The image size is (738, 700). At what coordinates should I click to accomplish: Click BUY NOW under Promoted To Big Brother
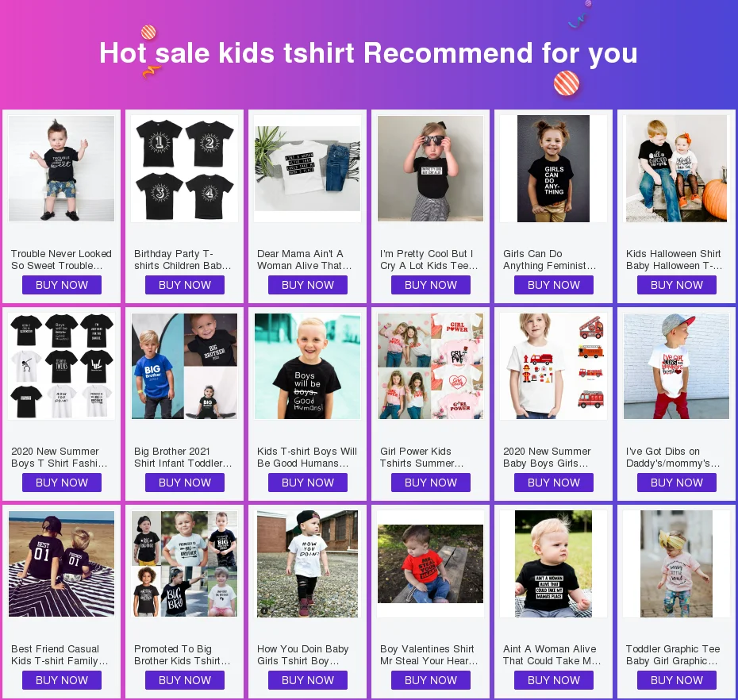pos(184,680)
